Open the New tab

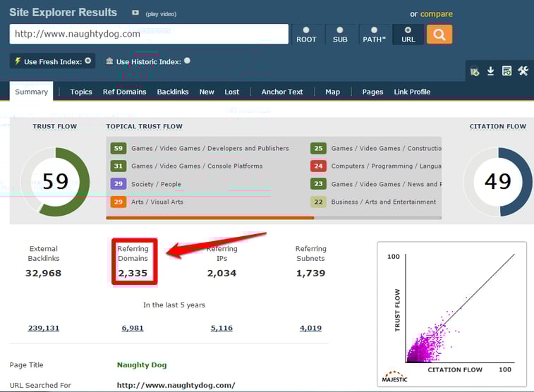pyautogui.click(x=207, y=92)
